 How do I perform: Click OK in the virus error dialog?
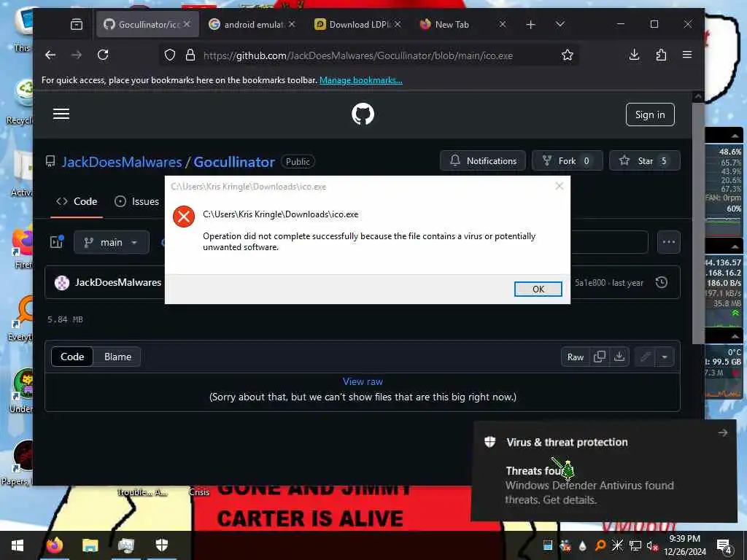coord(538,289)
